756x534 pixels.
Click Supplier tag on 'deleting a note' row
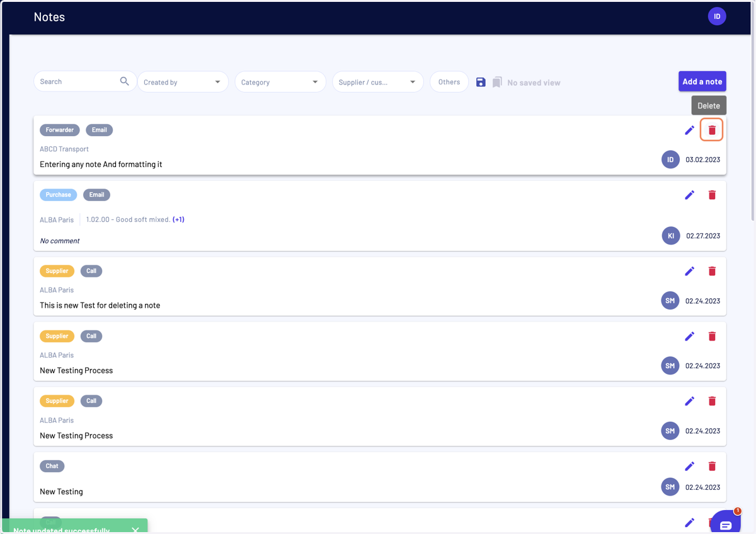(57, 271)
